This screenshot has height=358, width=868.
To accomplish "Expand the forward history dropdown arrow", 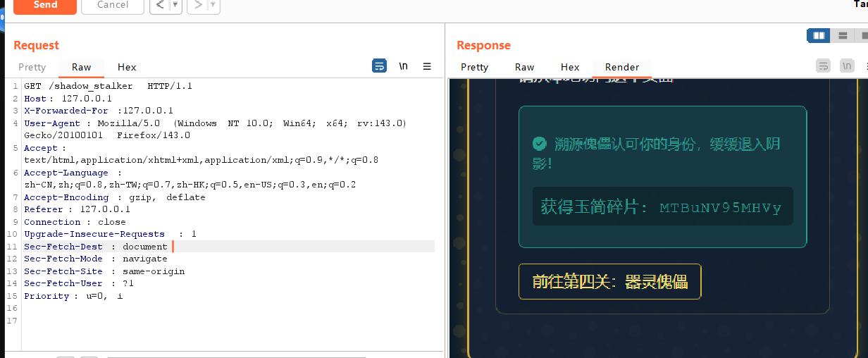I will (213, 5).
